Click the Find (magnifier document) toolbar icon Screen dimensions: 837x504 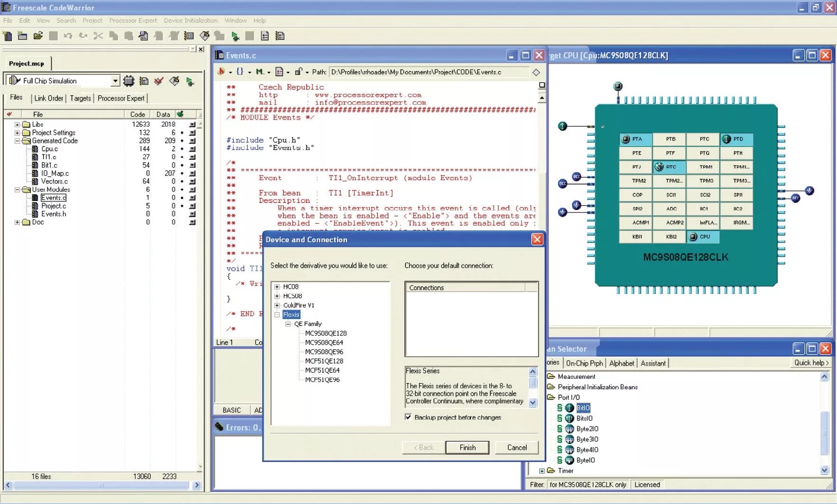tap(143, 36)
